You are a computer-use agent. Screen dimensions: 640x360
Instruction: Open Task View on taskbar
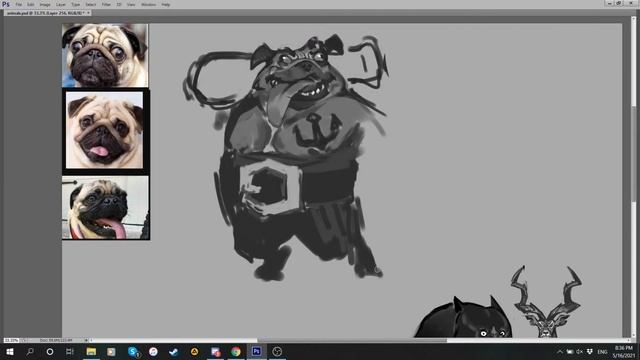(x=70, y=351)
